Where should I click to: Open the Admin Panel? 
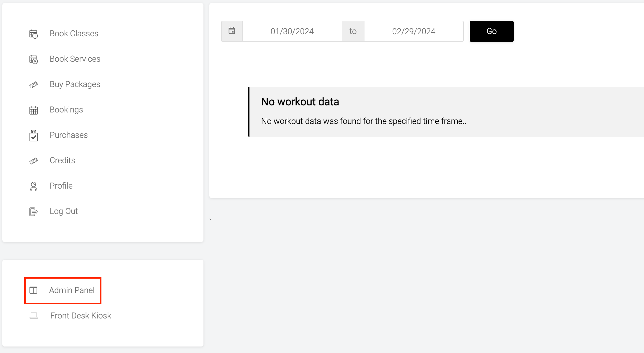[x=72, y=290]
